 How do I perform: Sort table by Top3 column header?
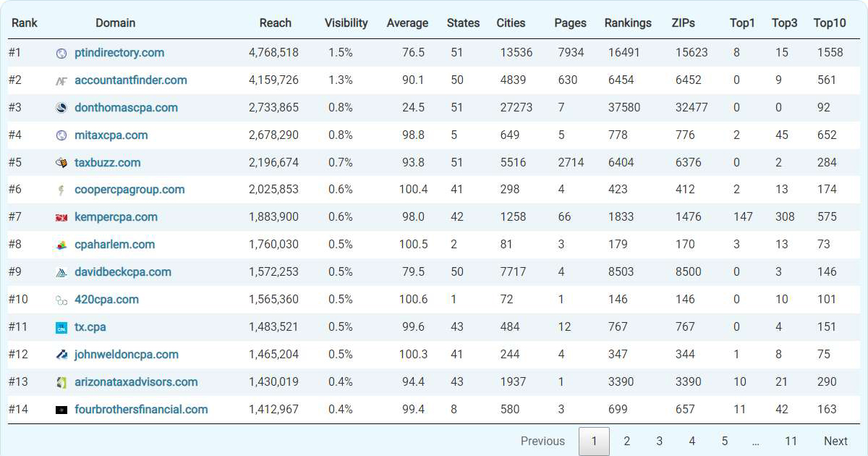(x=785, y=23)
